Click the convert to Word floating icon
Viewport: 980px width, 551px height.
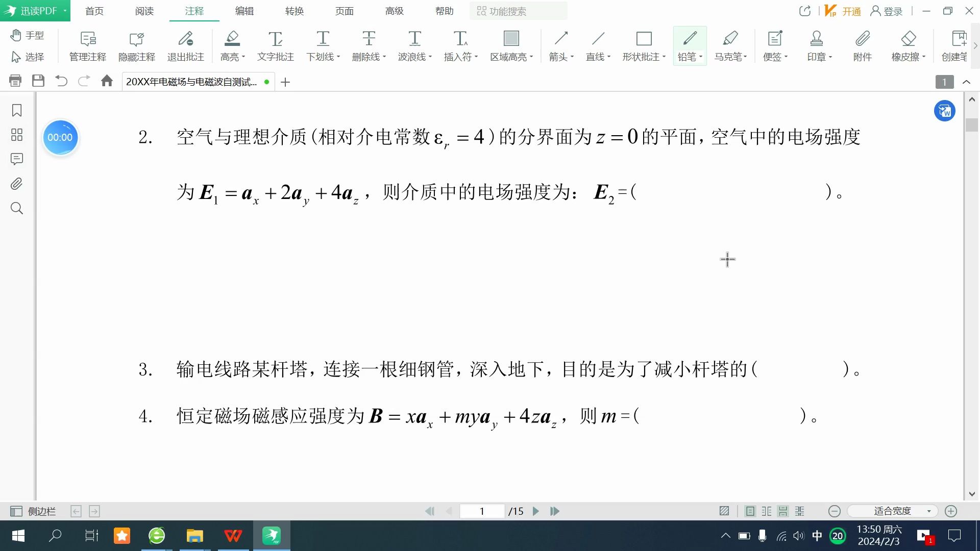click(945, 111)
